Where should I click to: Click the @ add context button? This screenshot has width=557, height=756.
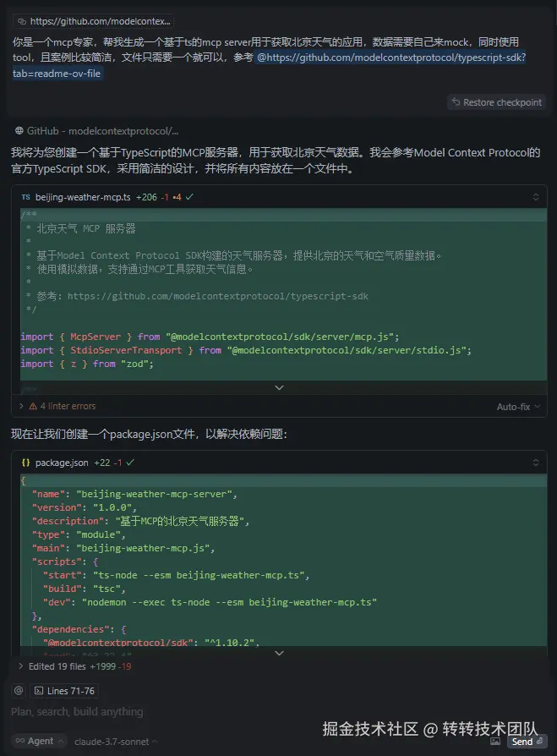point(19,690)
